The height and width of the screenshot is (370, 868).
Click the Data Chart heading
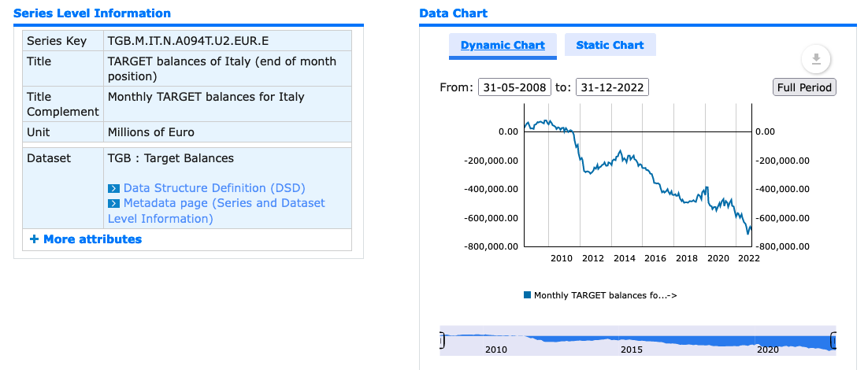coord(454,13)
